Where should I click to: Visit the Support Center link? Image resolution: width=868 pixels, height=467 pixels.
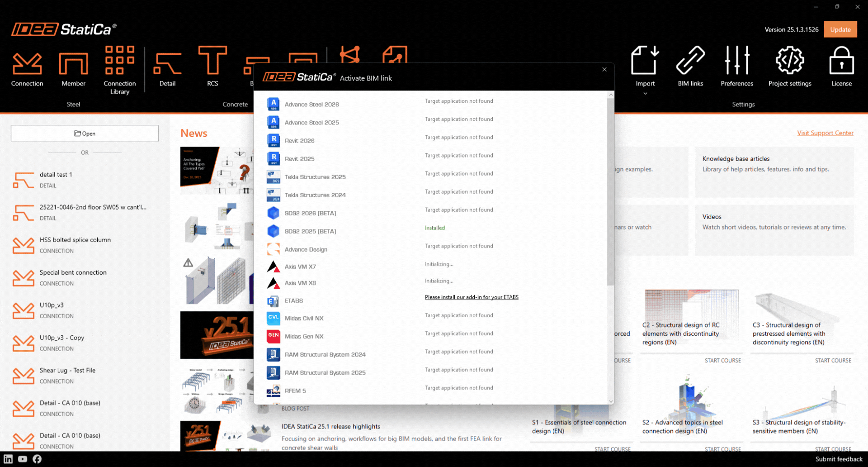point(825,133)
